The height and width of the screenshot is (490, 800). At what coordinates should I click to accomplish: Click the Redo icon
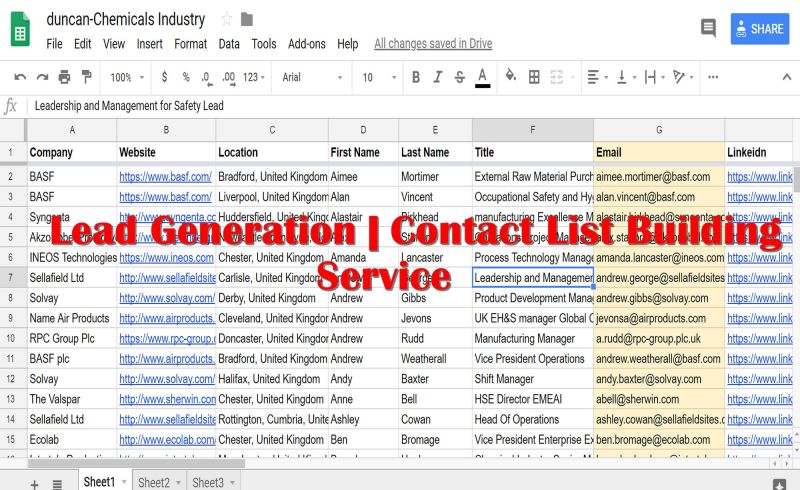42,78
